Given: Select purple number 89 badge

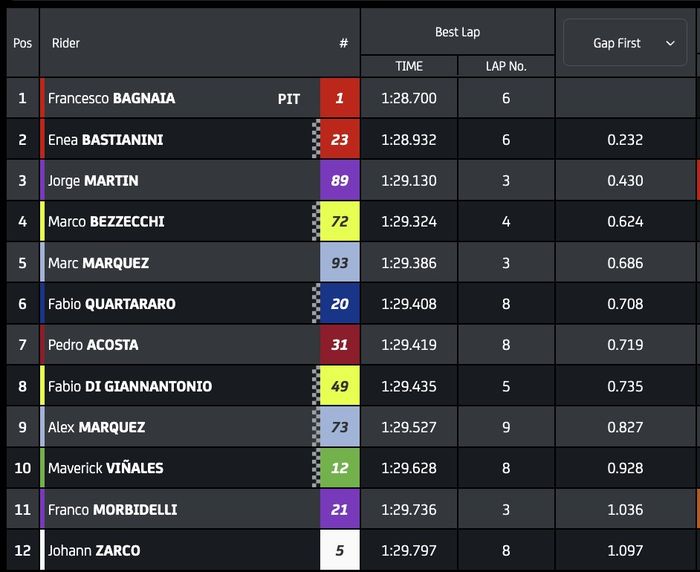Looking at the screenshot, I should pyautogui.click(x=340, y=181).
